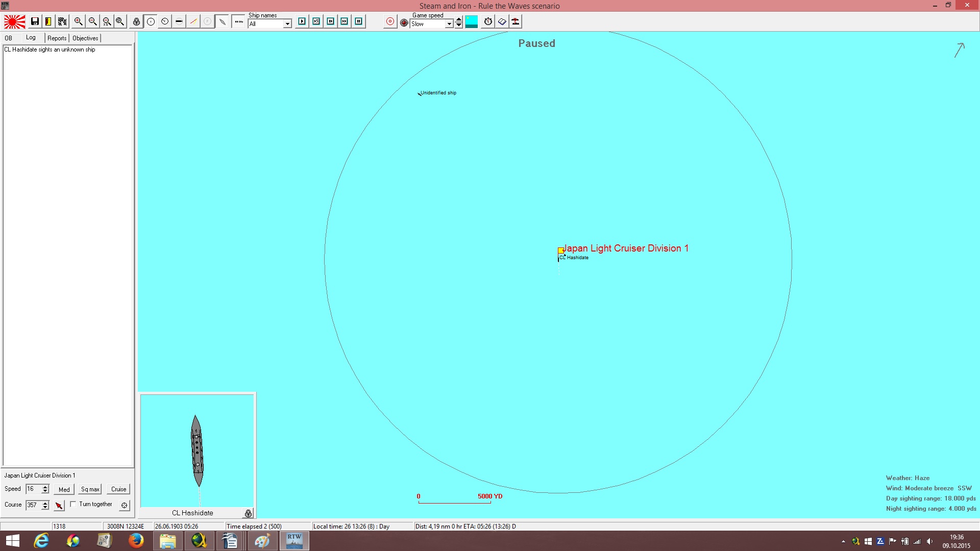Click the x5 zoom magnifier icon
The image size is (980, 551).
[x=107, y=21]
